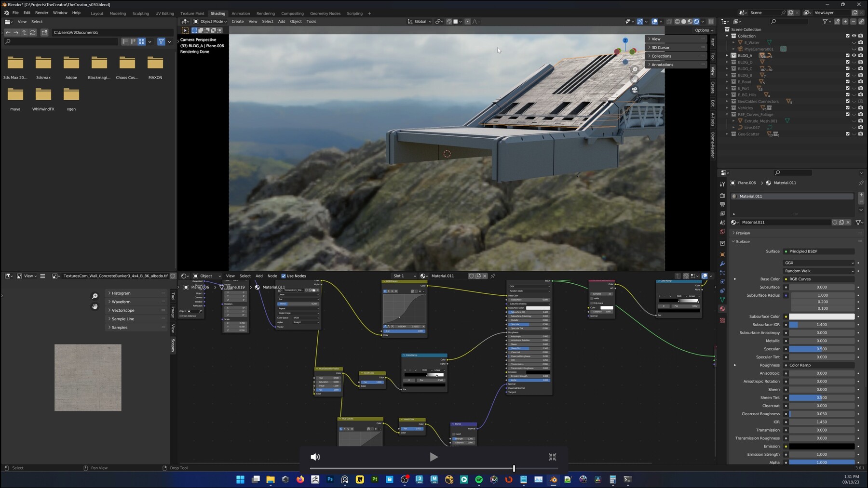Go to parent directory in the file browser
Viewport: 868px width, 488px height.
[24, 32]
